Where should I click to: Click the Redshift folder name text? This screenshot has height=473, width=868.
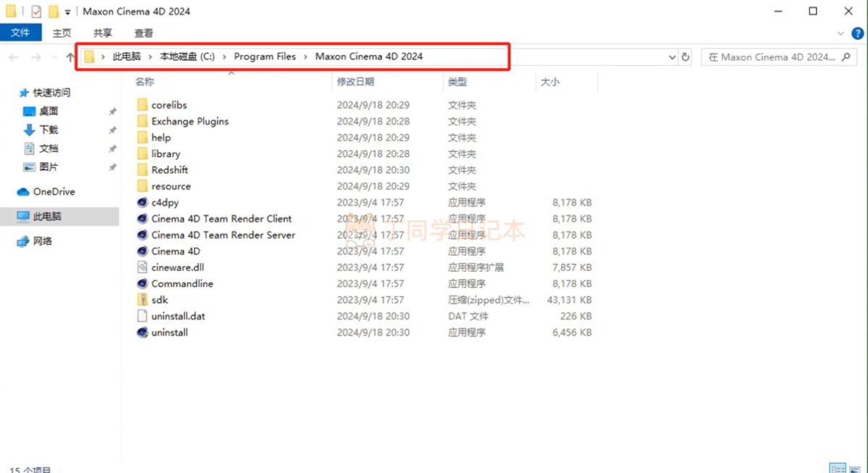point(169,169)
